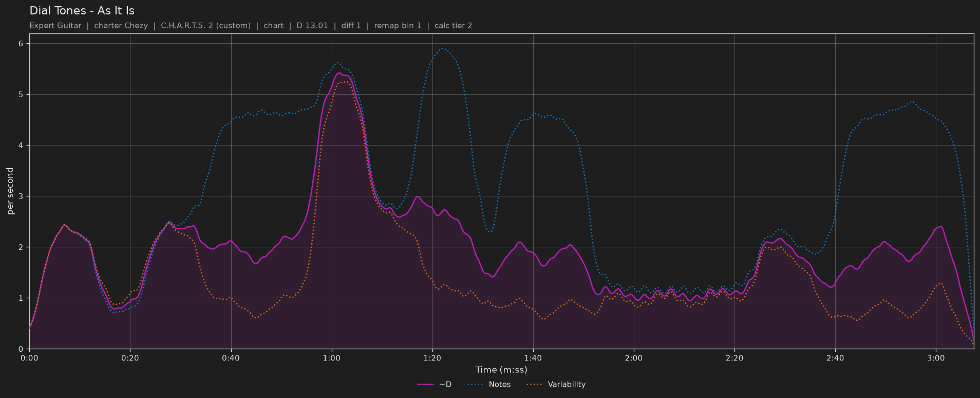Click the 'Expert Guitar' subtitle text

pyautogui.click(x=55, y=25)
